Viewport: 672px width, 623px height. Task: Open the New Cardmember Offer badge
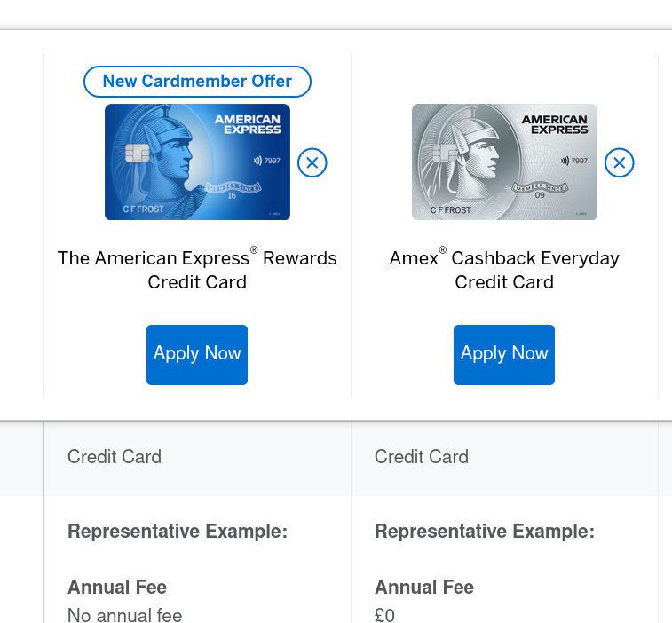coord(197,82)
